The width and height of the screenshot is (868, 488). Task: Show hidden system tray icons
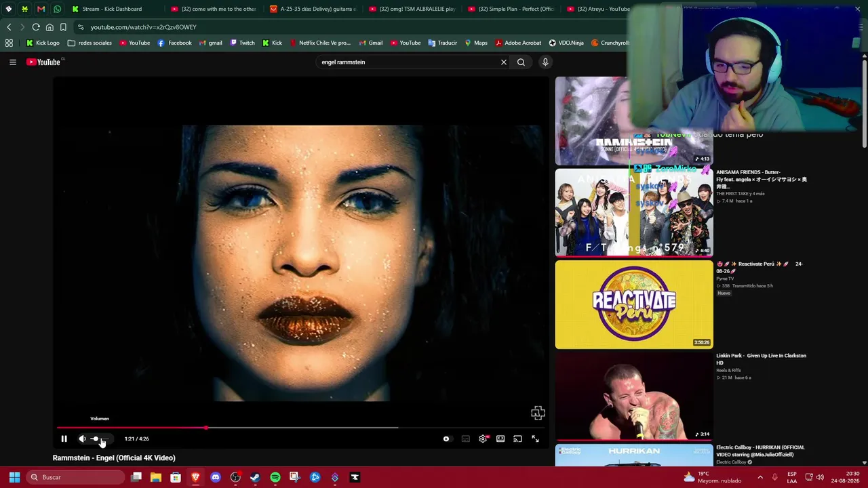[760, 477]
